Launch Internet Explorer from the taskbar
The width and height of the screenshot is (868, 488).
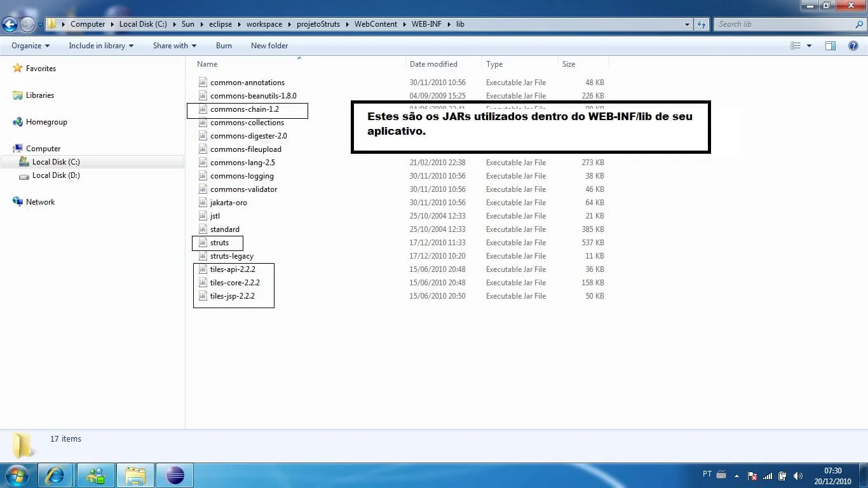pyautogui.click(x=56, y=475)
